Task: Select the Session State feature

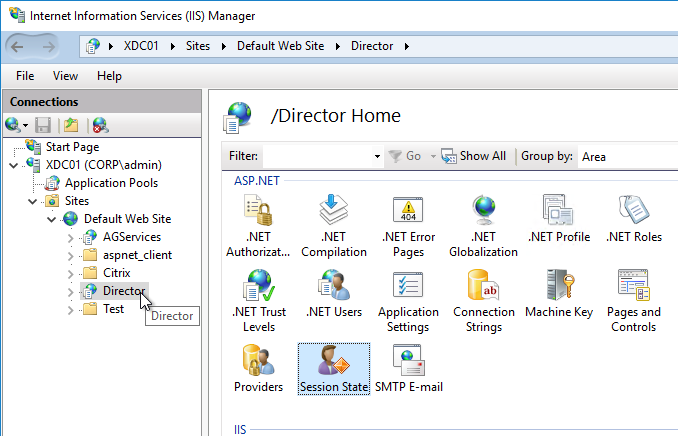Action: tap(334, 369)
